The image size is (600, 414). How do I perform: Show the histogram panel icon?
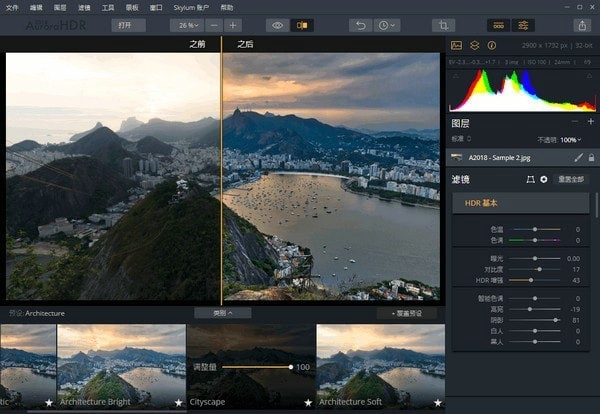[x=457, y=45]
